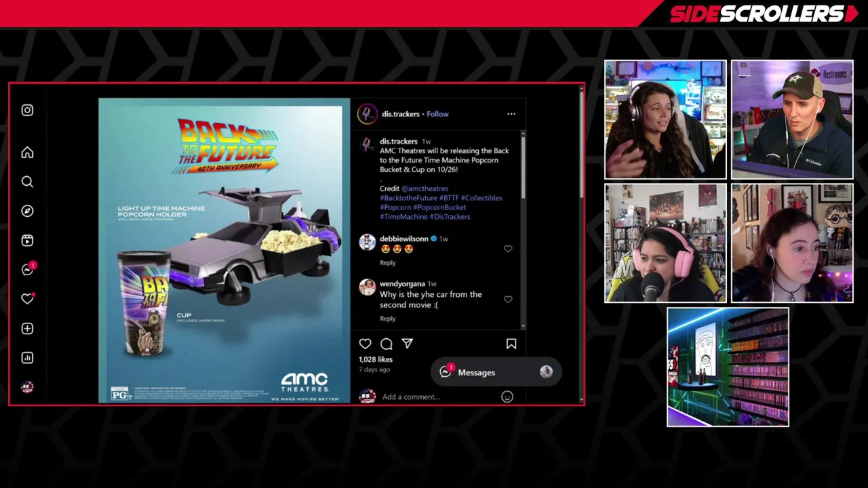Image resolution: width=868 pixels, height=488 pixels.
Task: View the 1,028 likes list
Action: pos(376,359)
